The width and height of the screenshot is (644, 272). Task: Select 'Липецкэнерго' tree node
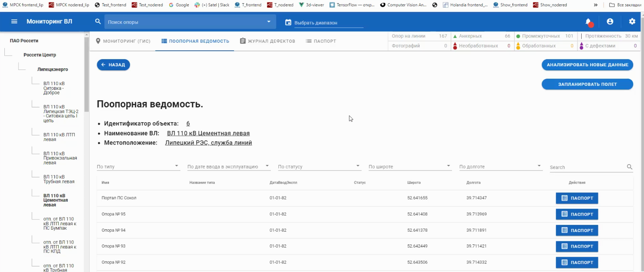tap(53, 69)
